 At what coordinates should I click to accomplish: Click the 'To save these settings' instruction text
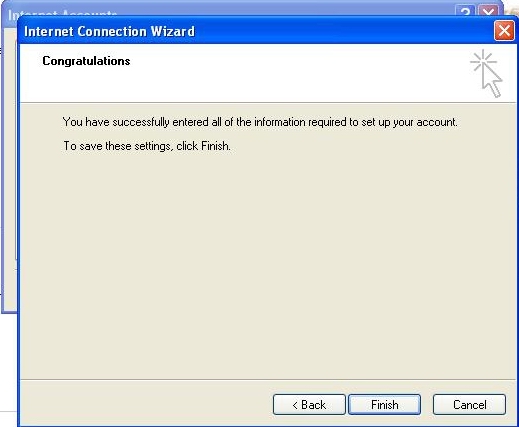147,146
